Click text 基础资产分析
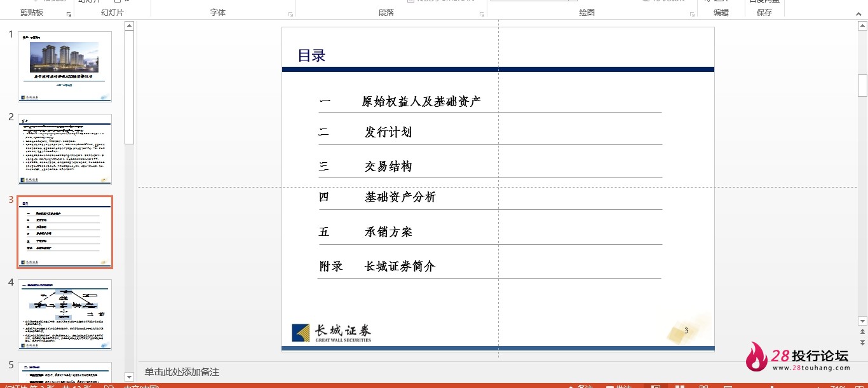868x388 pixels. pyautogui.click(x=400, y=197)
